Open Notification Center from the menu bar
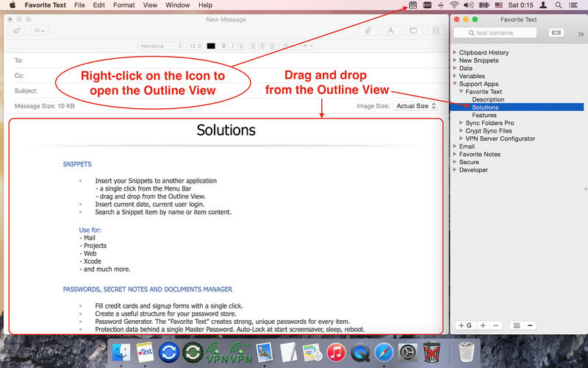Viewport: 588px width, 368px height. [573, 5]
